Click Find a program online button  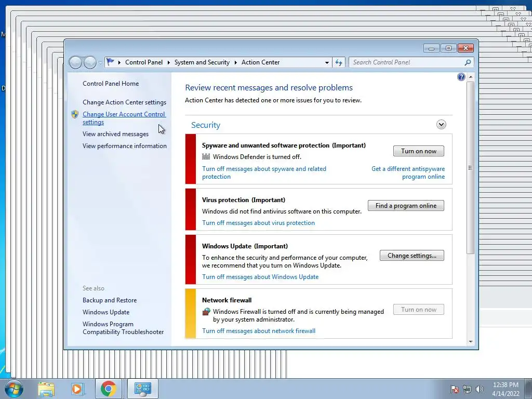tap(406, 206)
